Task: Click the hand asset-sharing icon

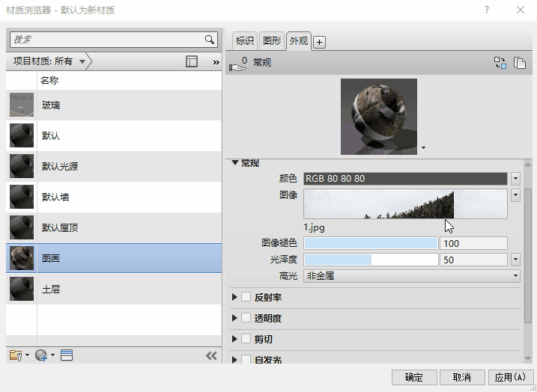Action: [238, 64]
